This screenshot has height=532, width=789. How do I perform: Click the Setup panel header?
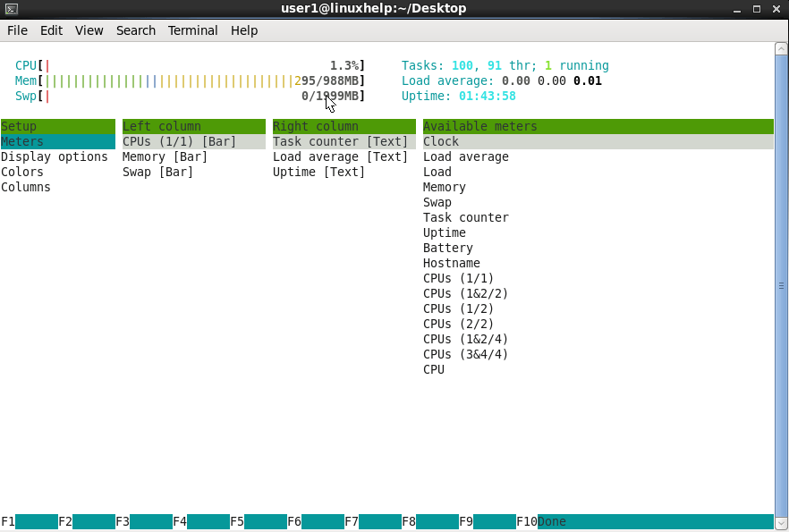point(58,126)
